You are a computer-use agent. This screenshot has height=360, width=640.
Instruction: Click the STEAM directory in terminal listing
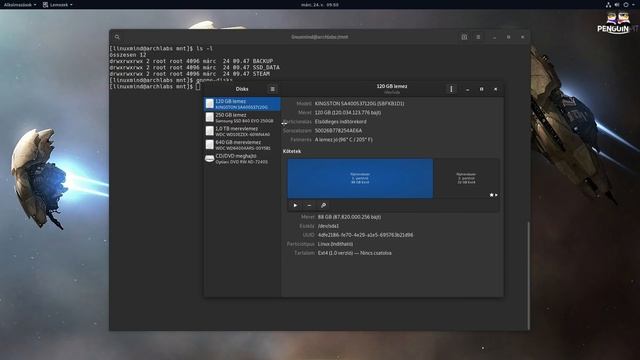coord(261,74)
